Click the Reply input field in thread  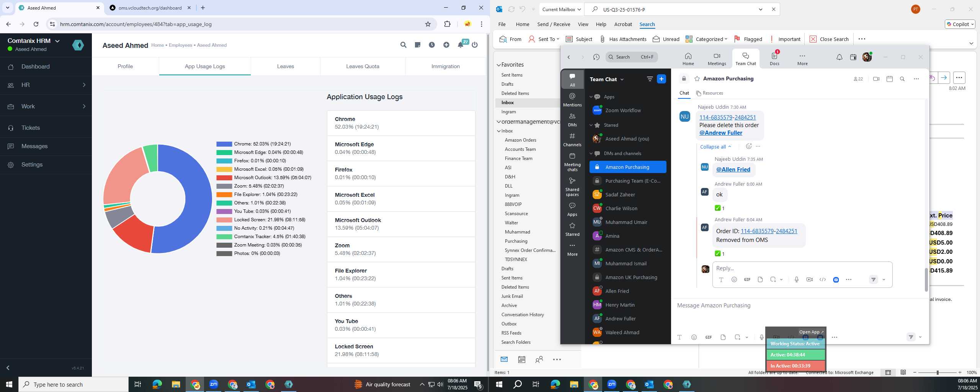click(x=802, y=268)
